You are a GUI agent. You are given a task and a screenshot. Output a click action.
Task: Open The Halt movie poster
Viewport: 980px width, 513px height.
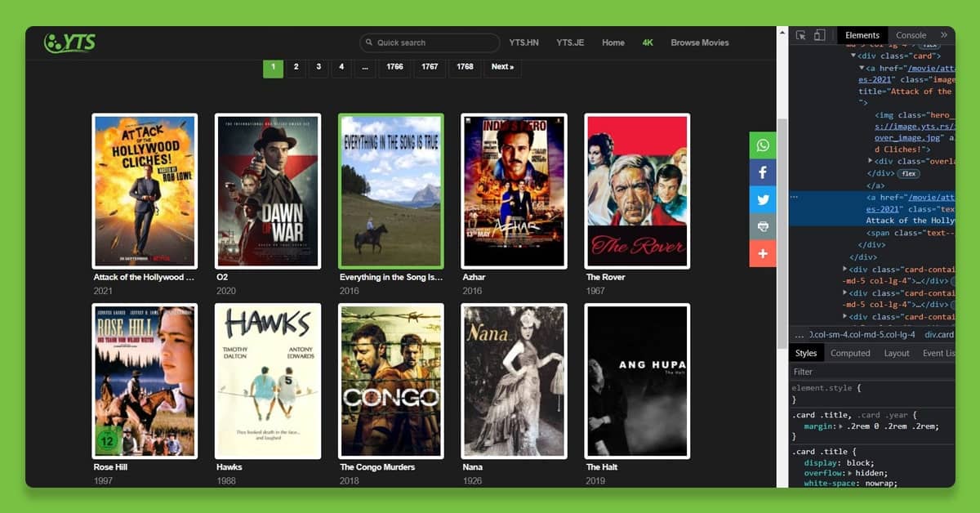(637, 381)
